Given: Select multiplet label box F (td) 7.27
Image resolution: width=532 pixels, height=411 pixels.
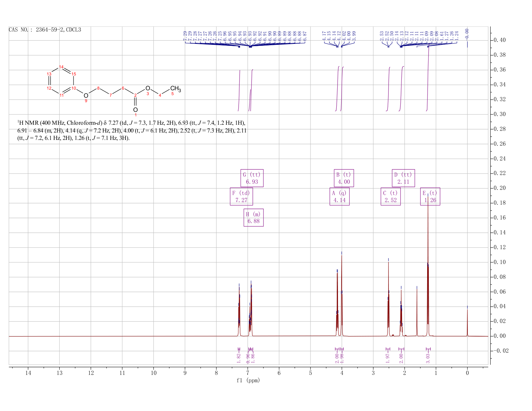Looking at the screenshot, I should (x=241, y=196).
